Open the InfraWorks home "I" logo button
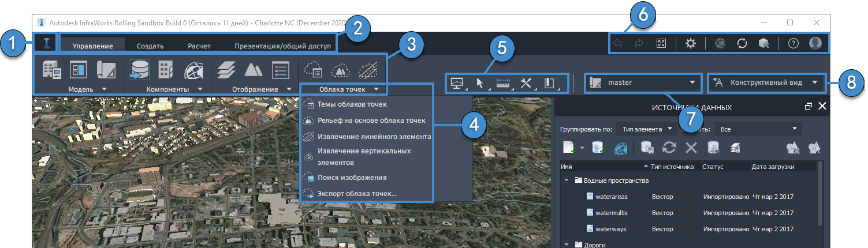868x248 pixels. pos(46,43)
